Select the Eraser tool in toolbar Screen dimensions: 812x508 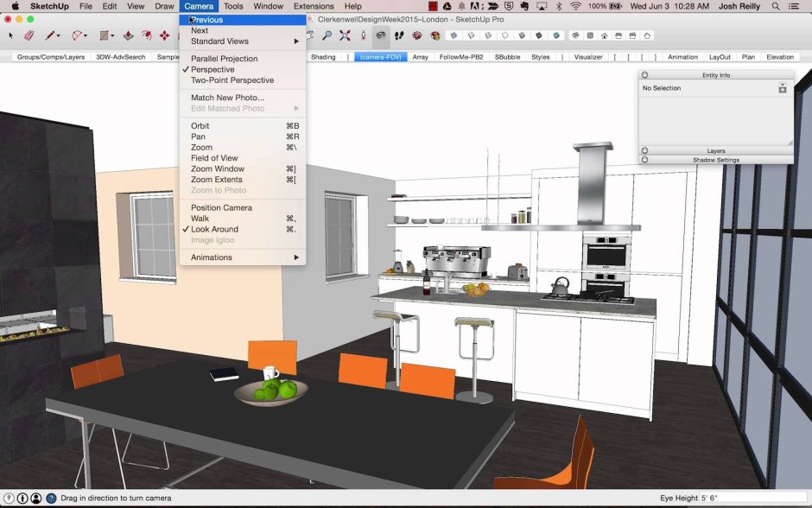tap(29, 35)
